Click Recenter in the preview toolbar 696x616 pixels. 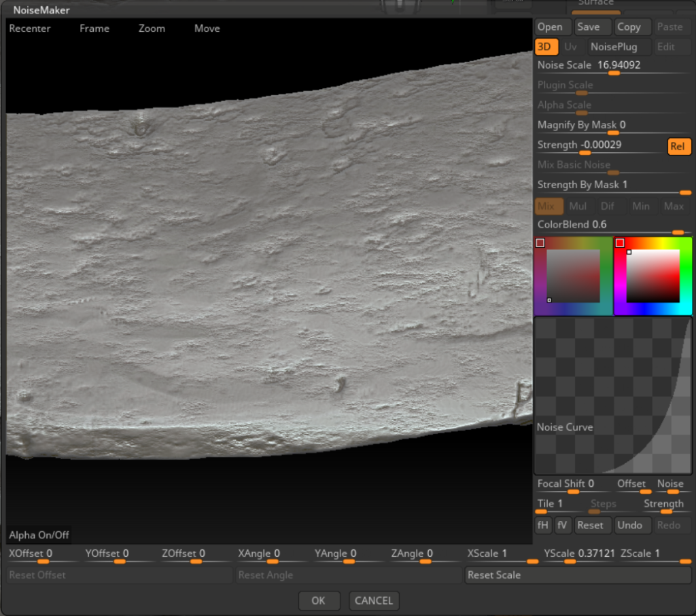[30, 29]
